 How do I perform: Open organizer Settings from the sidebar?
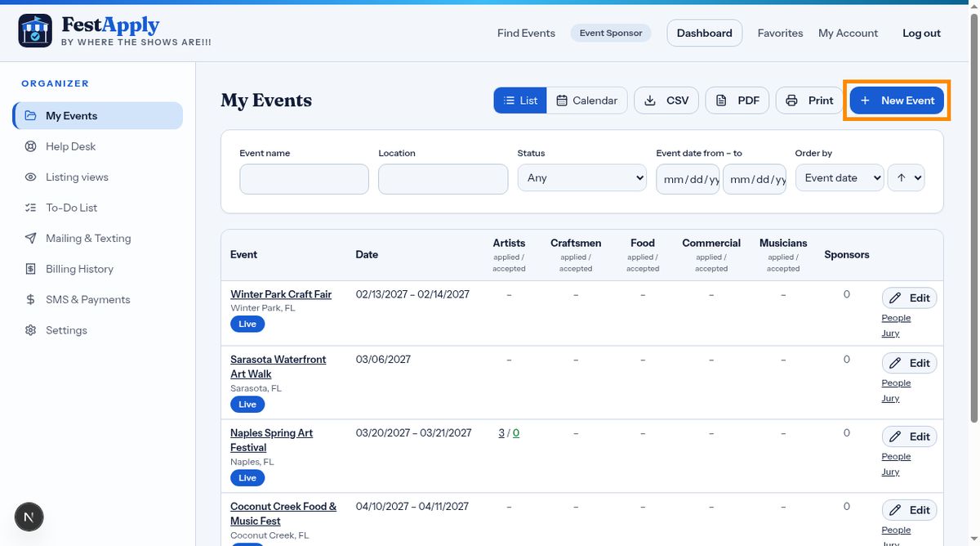(98, 330)
